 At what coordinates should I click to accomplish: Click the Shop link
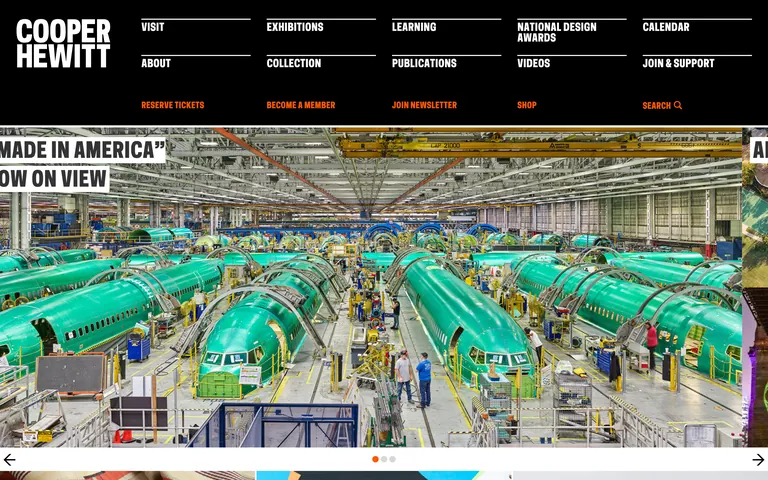point(527,105)
